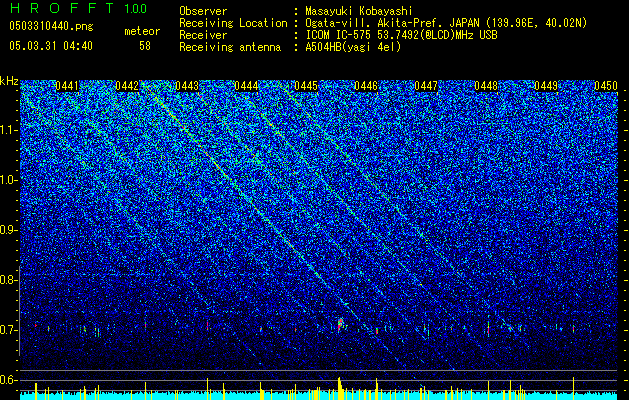Click the Observer field label
629x400 pixels.
pyautogui.click(x=203, y=11)
